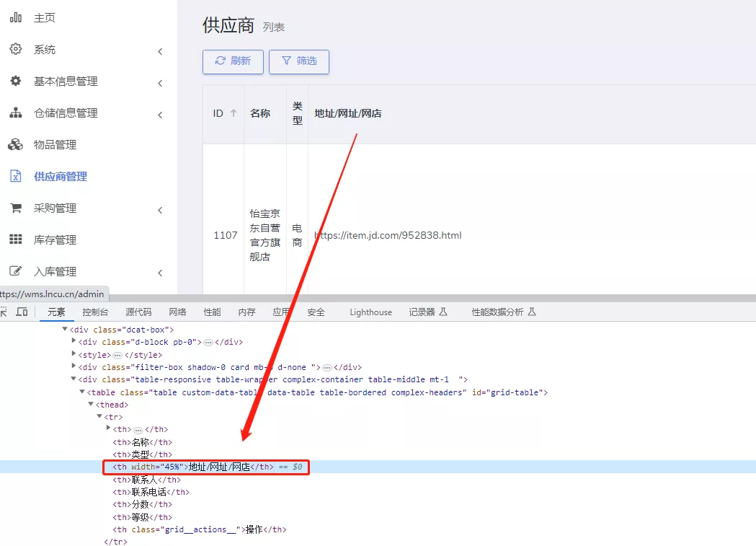Viewport: 756px width, 546px height.
Task: Expand the 入库管理 submenu chevron
Action: click(x=160, y=273)
